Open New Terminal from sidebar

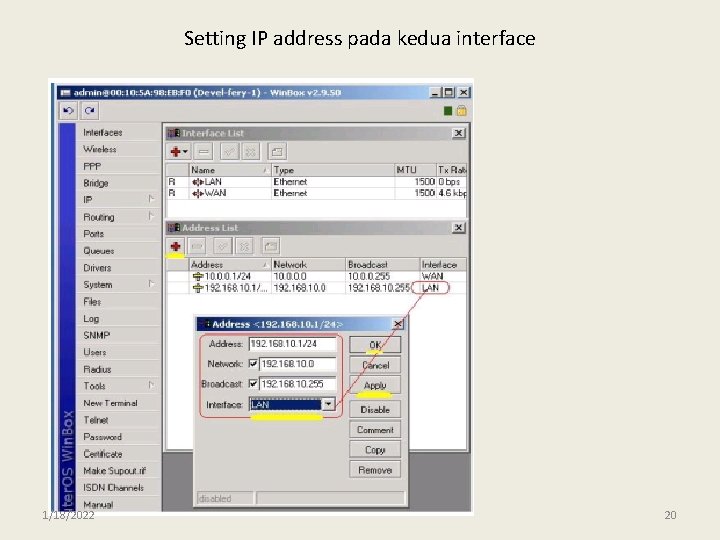pyautogui.click(x=110, y=403)
